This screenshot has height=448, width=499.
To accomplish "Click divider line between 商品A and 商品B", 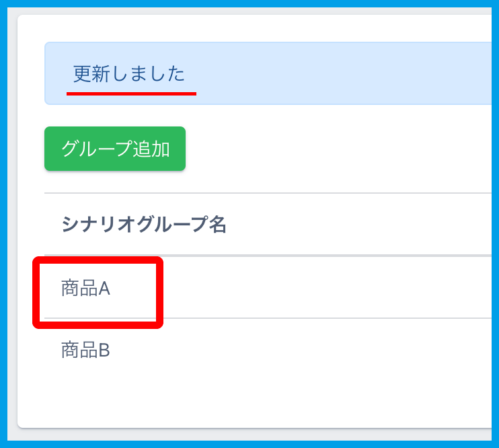I will click(x=323, y=318).
